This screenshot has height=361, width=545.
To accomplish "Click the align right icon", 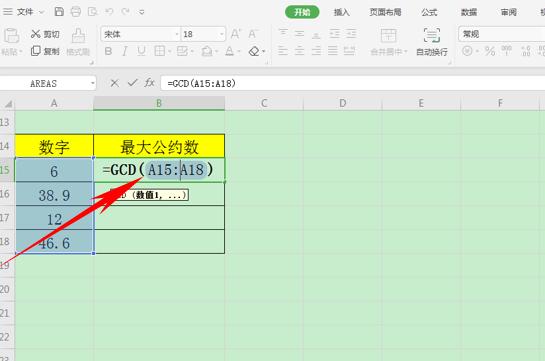I will point(316,51).
